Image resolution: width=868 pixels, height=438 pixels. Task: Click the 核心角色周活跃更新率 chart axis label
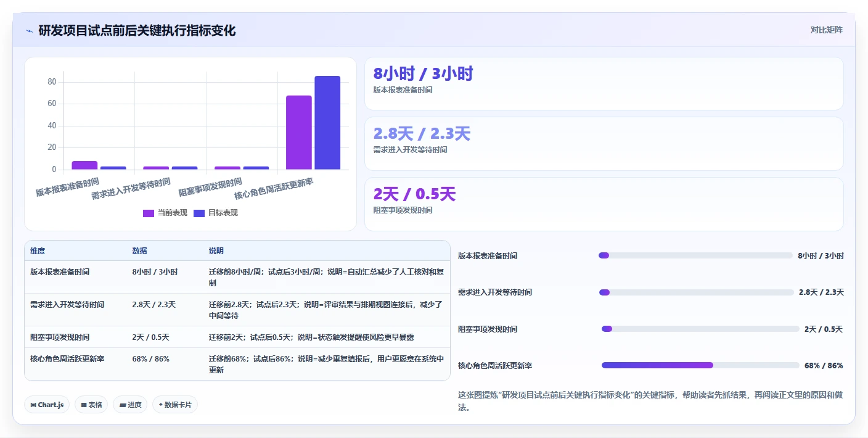pos(274,189)
